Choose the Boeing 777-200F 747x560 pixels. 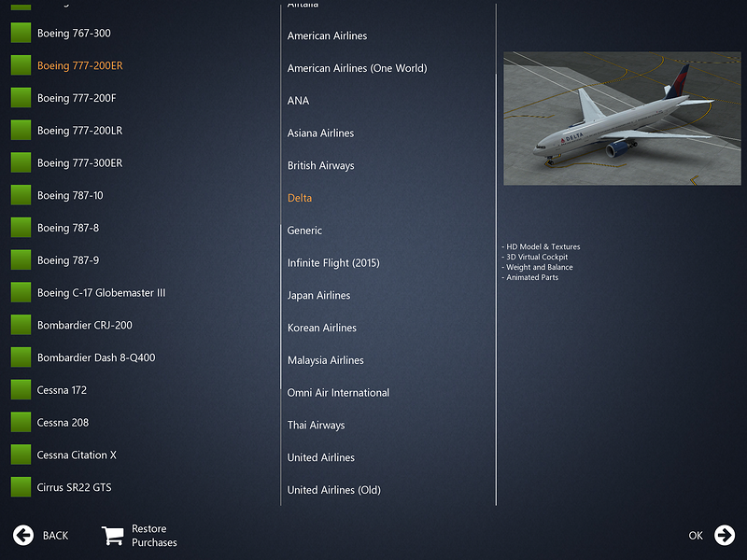coord(77,98)
